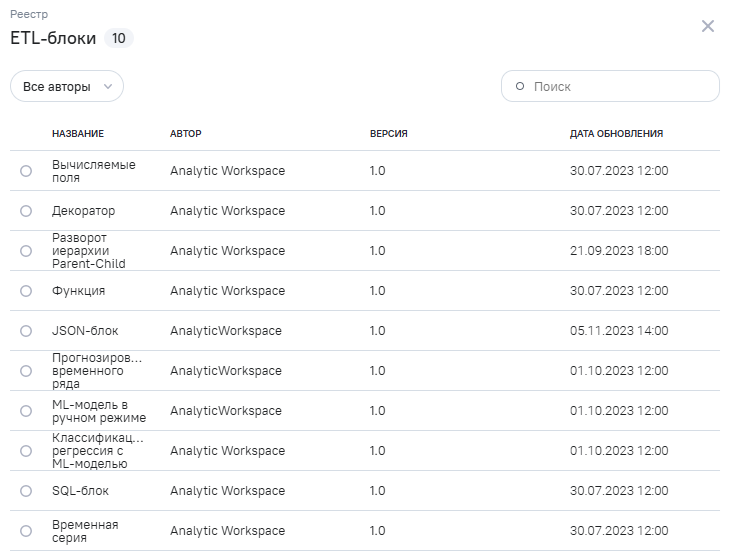Sort by the Версия column header
This screenshot has width=735, height=554.
(389, 134)
